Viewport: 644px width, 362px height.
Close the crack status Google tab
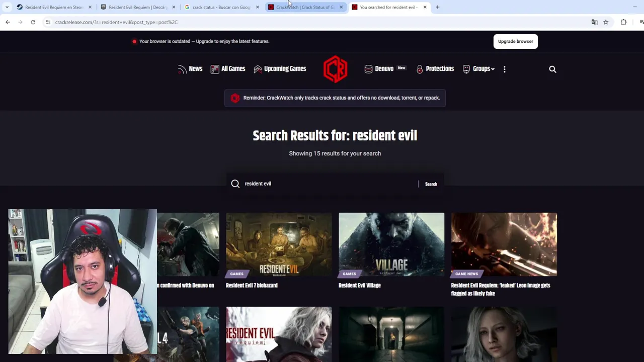(258, 7)
